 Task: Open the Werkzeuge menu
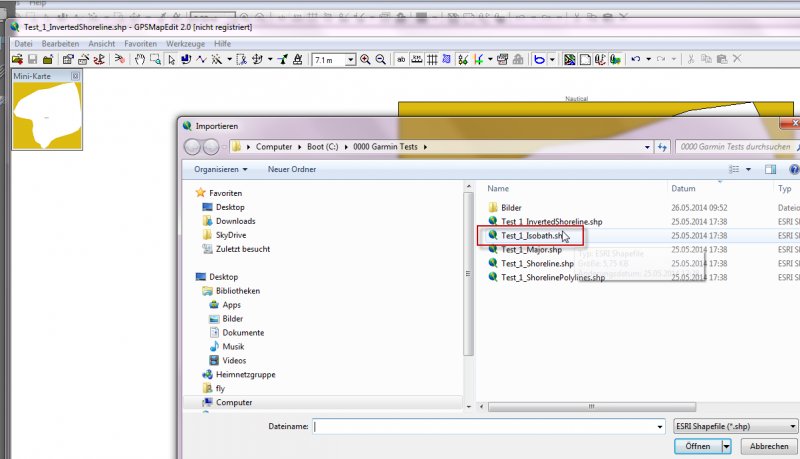click(185, 44)
